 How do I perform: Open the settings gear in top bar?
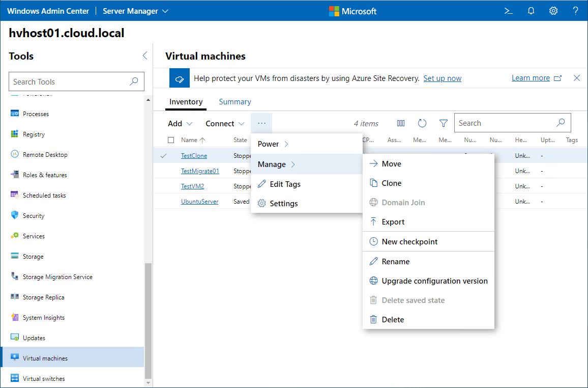pos(553,11)
